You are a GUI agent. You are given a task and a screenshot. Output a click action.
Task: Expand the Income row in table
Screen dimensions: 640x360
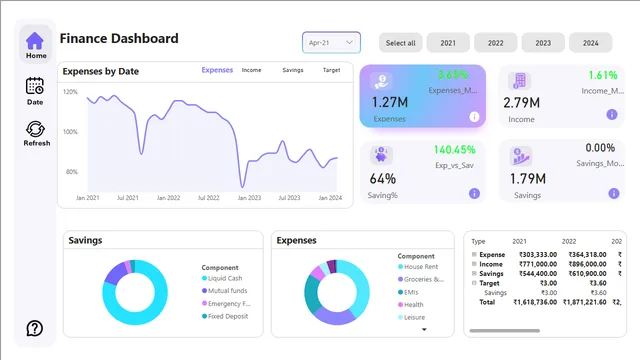pos(474,264)
